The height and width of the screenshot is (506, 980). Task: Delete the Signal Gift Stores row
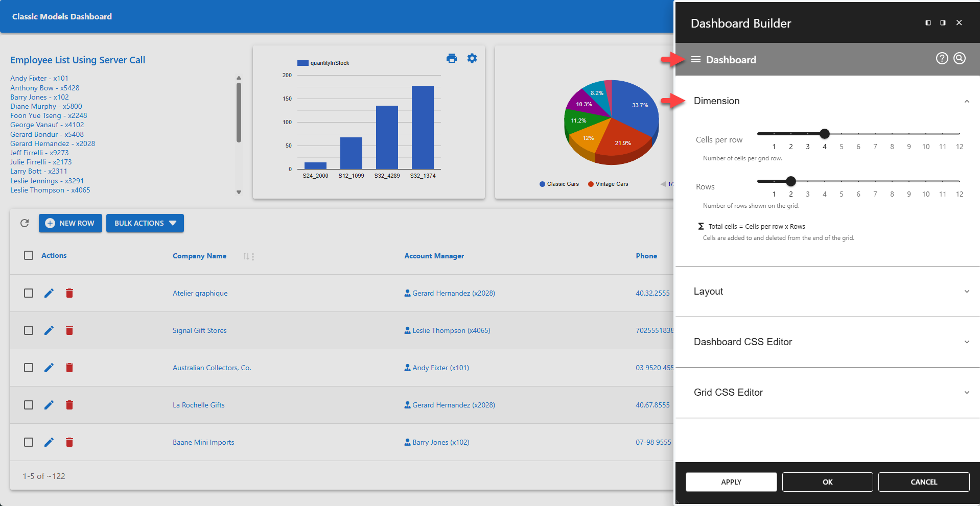(x=69, y=330)
